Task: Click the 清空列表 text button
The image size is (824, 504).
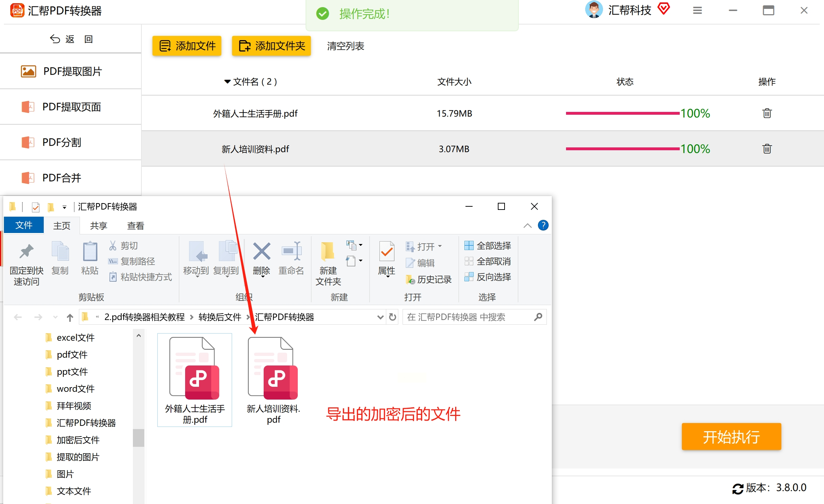Action: pos(345,46)
